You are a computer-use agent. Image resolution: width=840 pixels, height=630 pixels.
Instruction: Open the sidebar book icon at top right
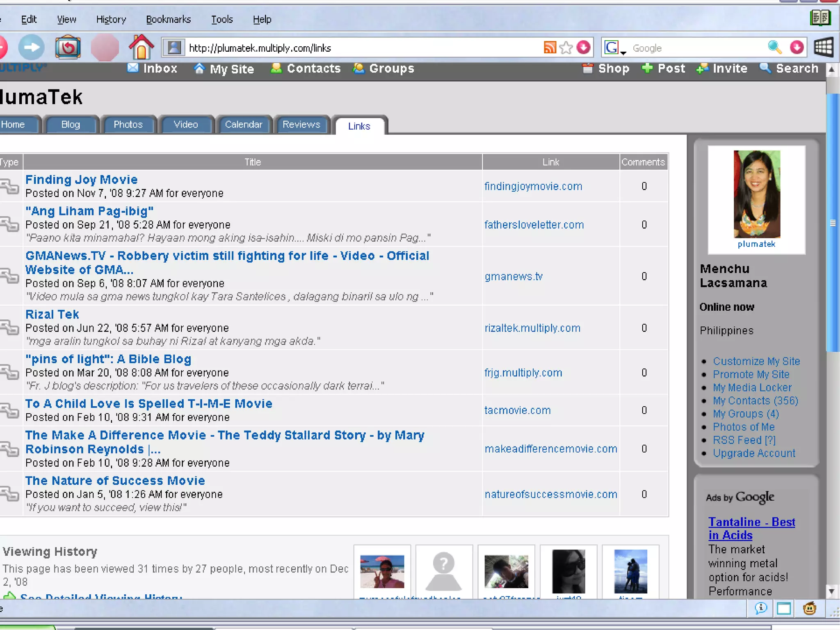[x=820, y=18]
